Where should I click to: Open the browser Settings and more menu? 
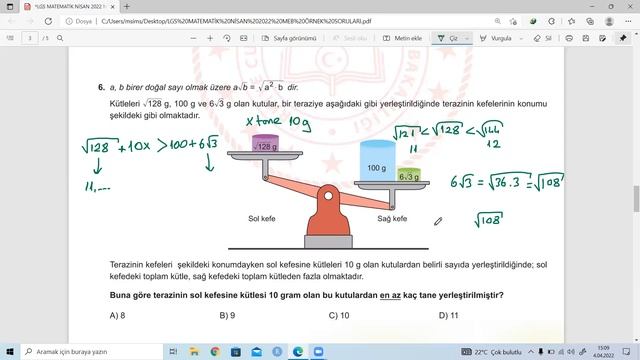click(x=628, y=21)
